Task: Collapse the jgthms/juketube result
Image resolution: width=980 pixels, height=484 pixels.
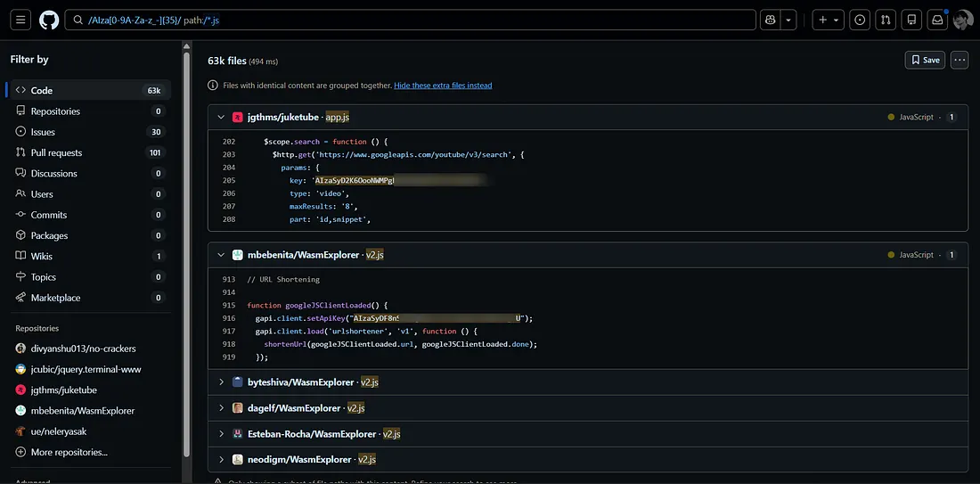Action: (x=221, y=117)
